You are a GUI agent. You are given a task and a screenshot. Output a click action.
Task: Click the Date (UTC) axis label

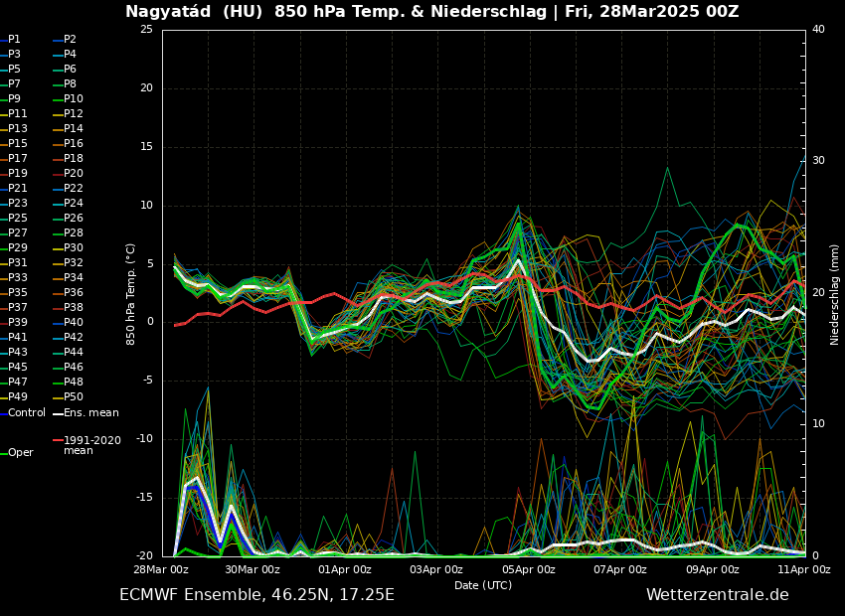[x=483, y=585]
